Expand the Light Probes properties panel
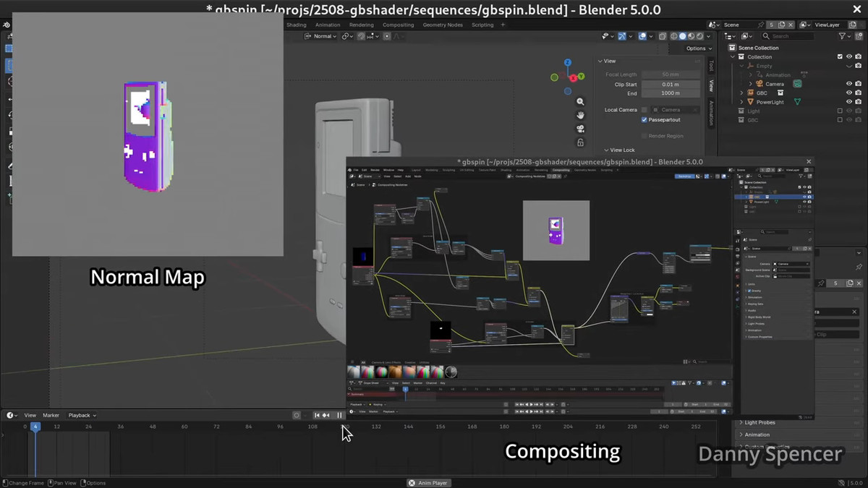The width and height of the screenshot is (868, 488). pos(741,422)
